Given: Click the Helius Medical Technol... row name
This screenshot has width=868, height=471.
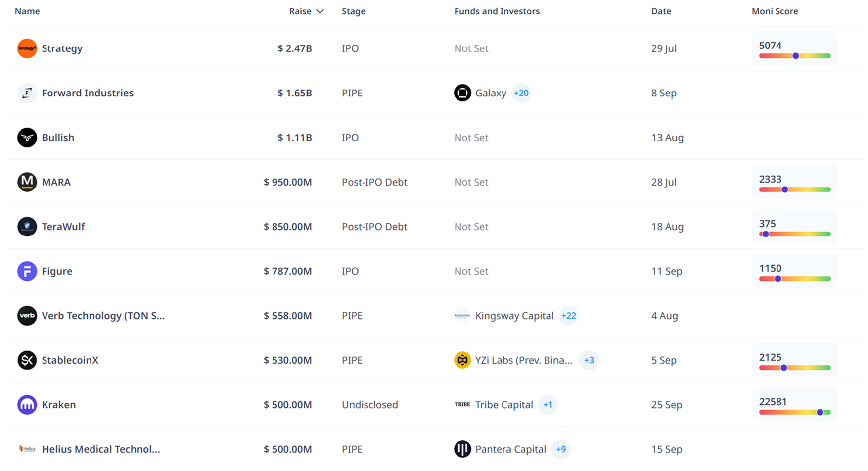Looking at the screenshot, I should click(101, 449).
